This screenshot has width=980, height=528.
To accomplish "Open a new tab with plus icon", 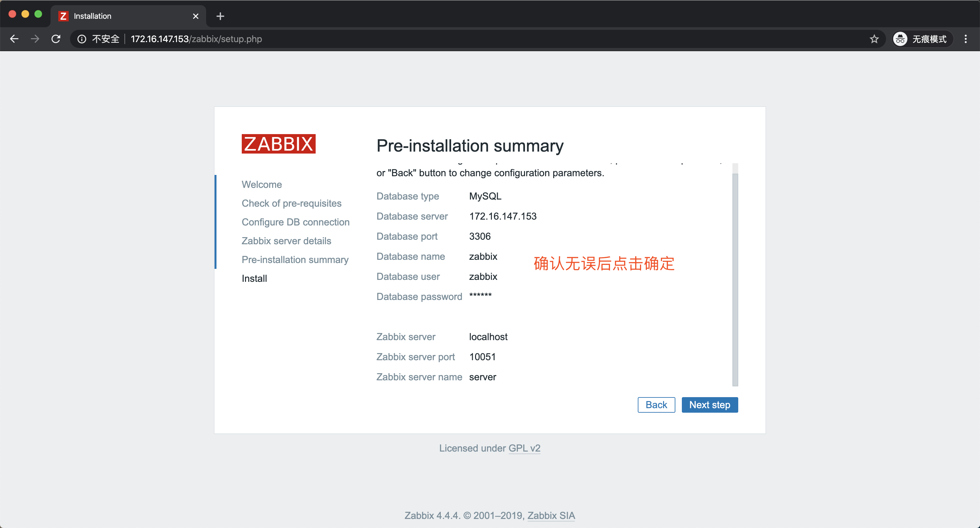I will pos(220,16).
